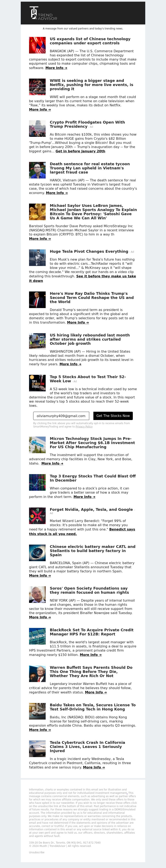Click the George Soros photo thumbnail
Viewport: 166px width, 868px height.
tap(37, 594)
